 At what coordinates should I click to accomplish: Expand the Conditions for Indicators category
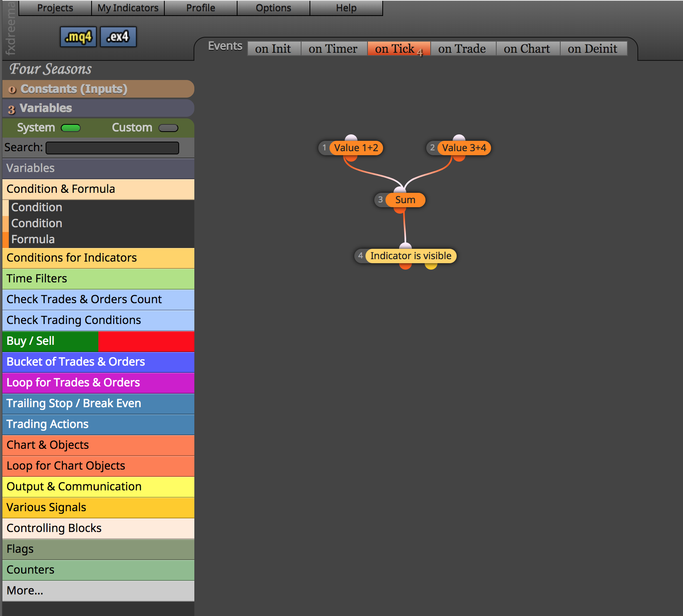pos(98,258)
